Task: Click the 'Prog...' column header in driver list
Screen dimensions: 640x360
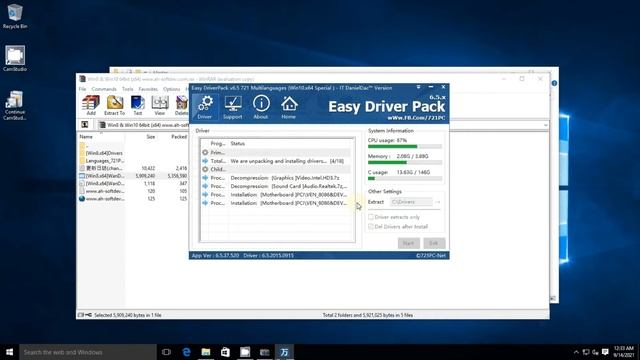Action: (x=218, y=144)
